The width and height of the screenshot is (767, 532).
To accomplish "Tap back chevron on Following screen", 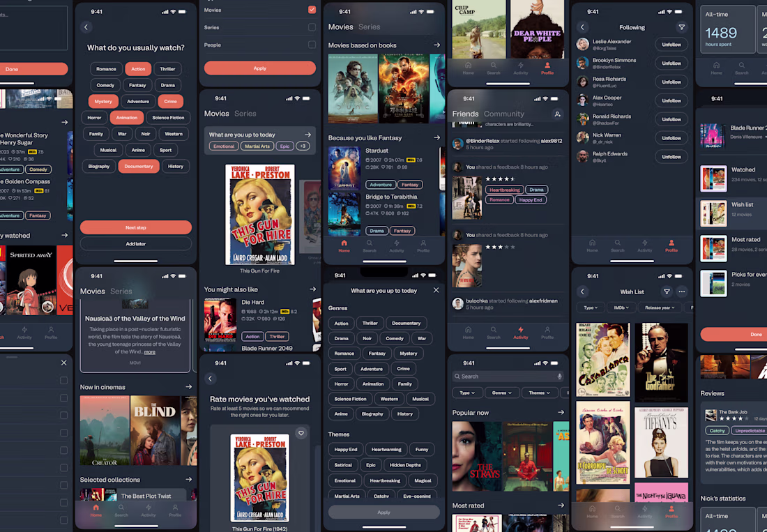I will pos(582,27).
